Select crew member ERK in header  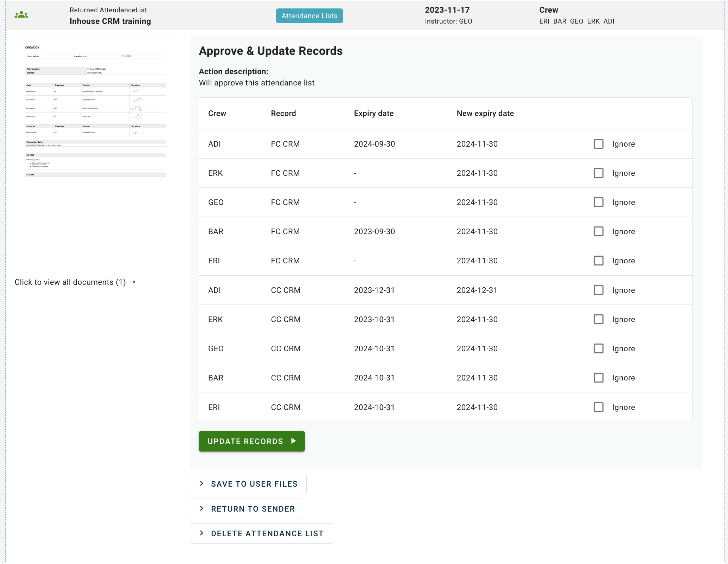593,21
